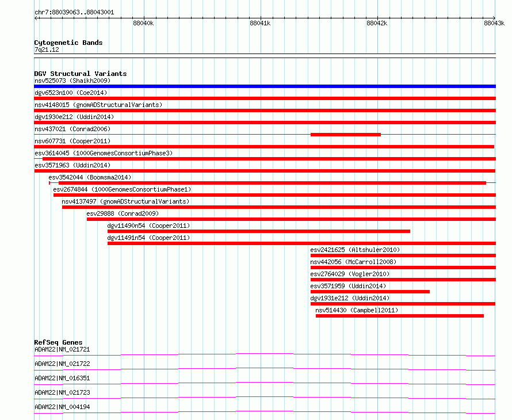Viewport: 512px width, 420px height.
Task: Click the red esv3542044 variant bar
Action: [272, 183]
